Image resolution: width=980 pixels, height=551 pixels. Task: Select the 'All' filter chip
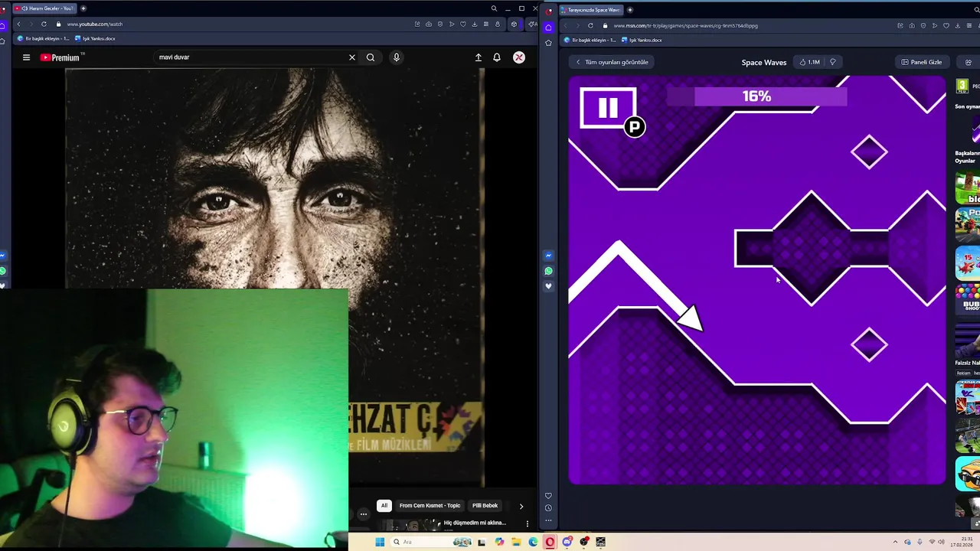pyautogui.click(x=384, y=506)
